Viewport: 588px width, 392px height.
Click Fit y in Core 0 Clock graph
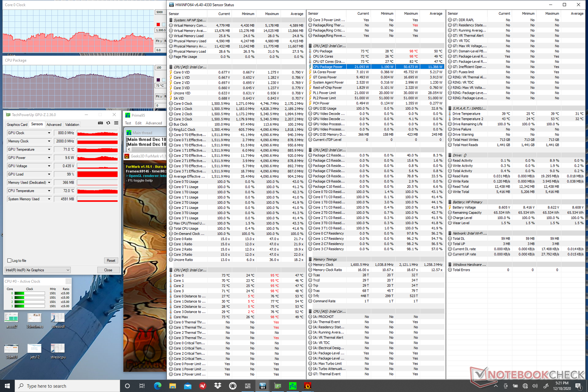click(159, 41)
